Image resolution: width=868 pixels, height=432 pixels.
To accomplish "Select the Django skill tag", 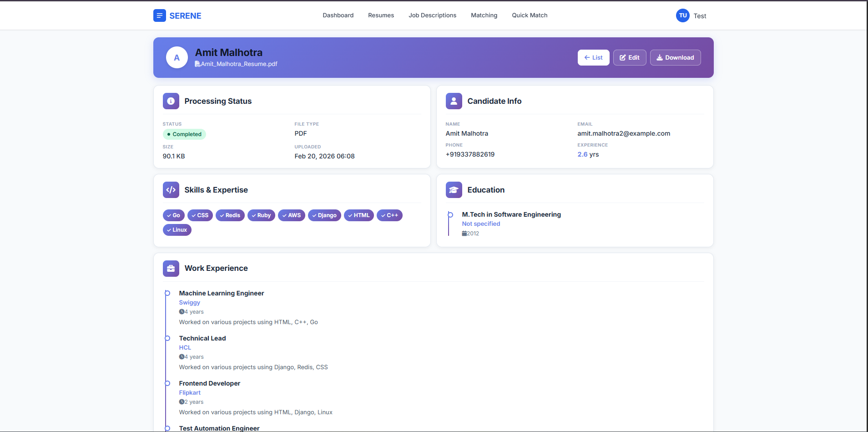I will (324, 215).
